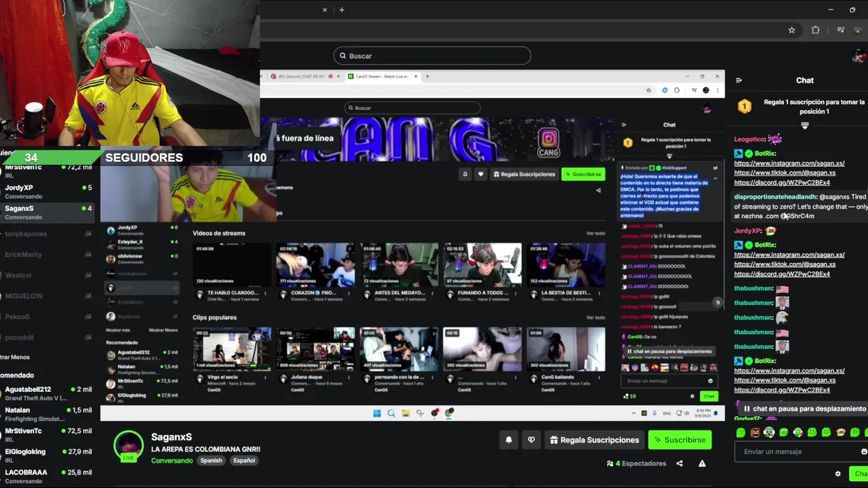868x488 pixels.
Task: Open the share icon on the CanG5 channel page
Action: (x=598, y=190)
